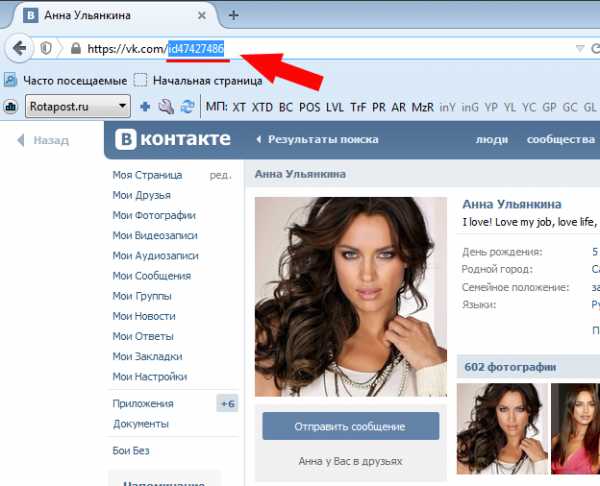Click the POS metric in toolbar
The width and height of the screenshot is (600, 486).
pyautogui.click(x=310, y=107)
